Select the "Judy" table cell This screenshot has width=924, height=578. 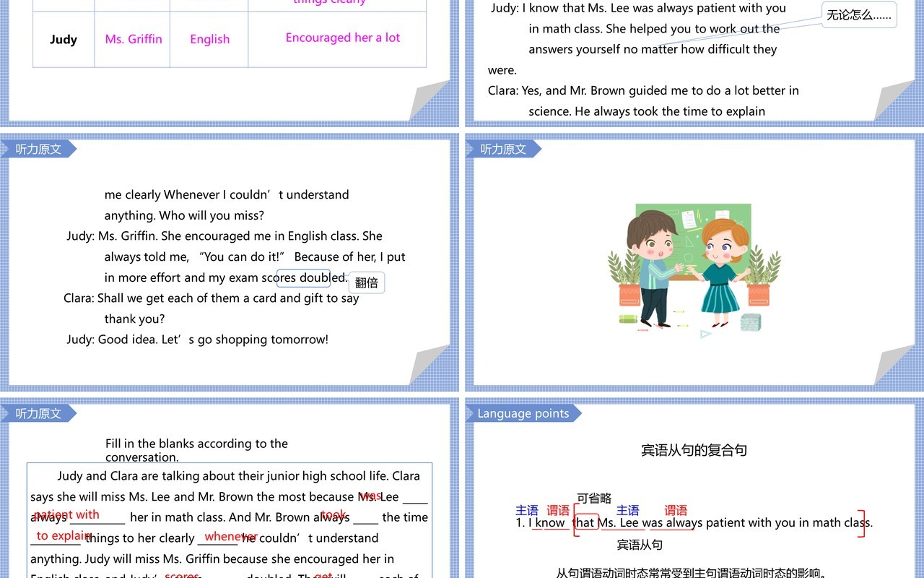[64, 40]
